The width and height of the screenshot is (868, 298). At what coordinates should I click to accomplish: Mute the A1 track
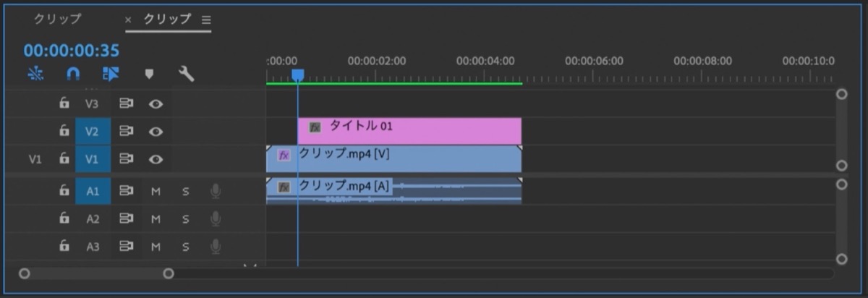pos(156,191)
